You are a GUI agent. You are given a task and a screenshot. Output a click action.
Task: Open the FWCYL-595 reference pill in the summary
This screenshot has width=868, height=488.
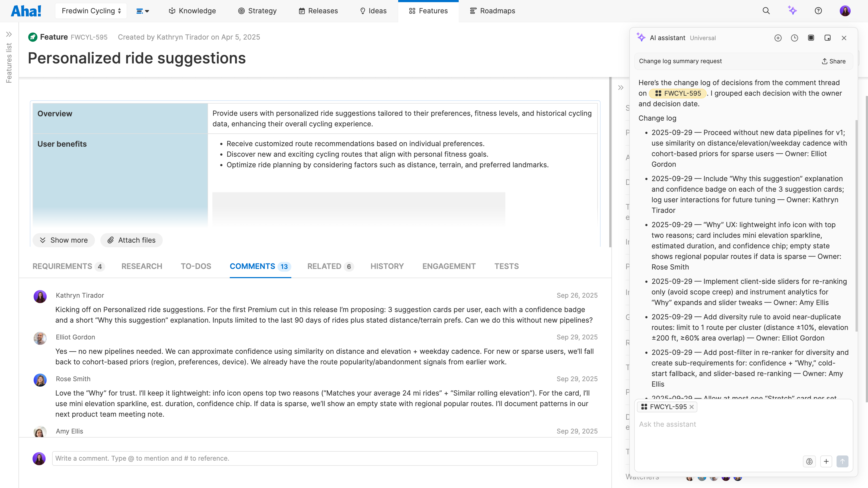coord(678,93)
